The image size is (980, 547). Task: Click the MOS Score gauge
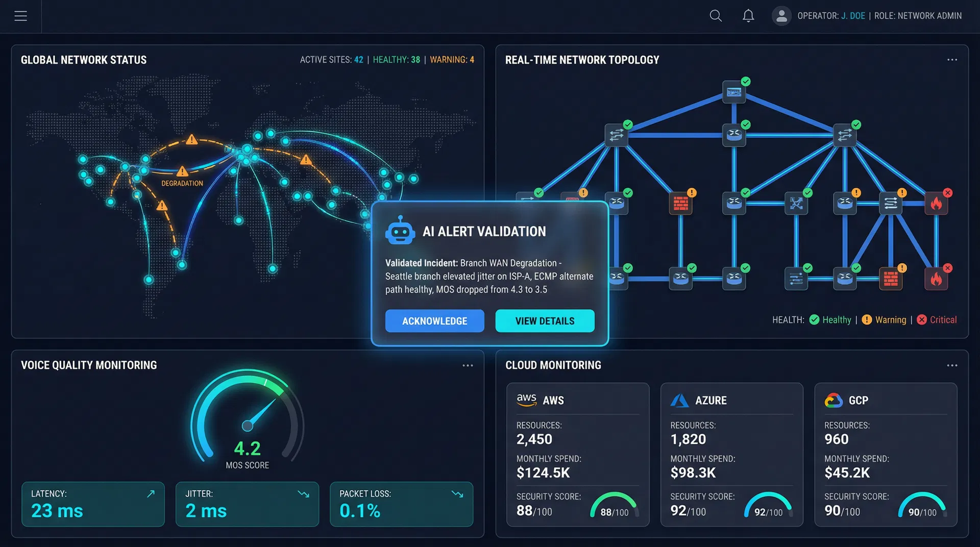(248, 424)
